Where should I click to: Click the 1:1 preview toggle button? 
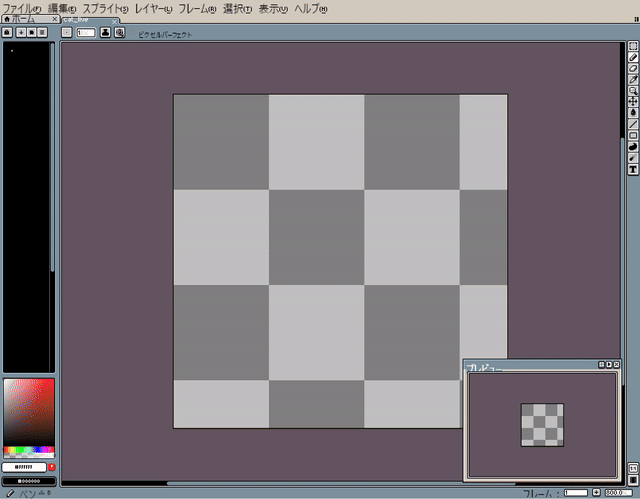(x=633, y=468)
